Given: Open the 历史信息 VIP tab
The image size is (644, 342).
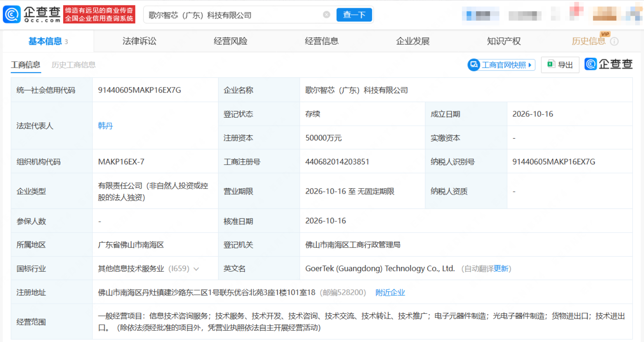Looking at the screenshot, I should point(589,41).
